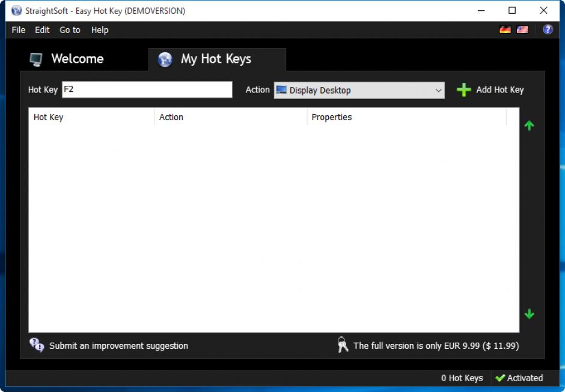565x392 pixels.
Task: Open the full version EUR 9.99 purchase link
Action: pyautogui.click(x=436, y=346)
